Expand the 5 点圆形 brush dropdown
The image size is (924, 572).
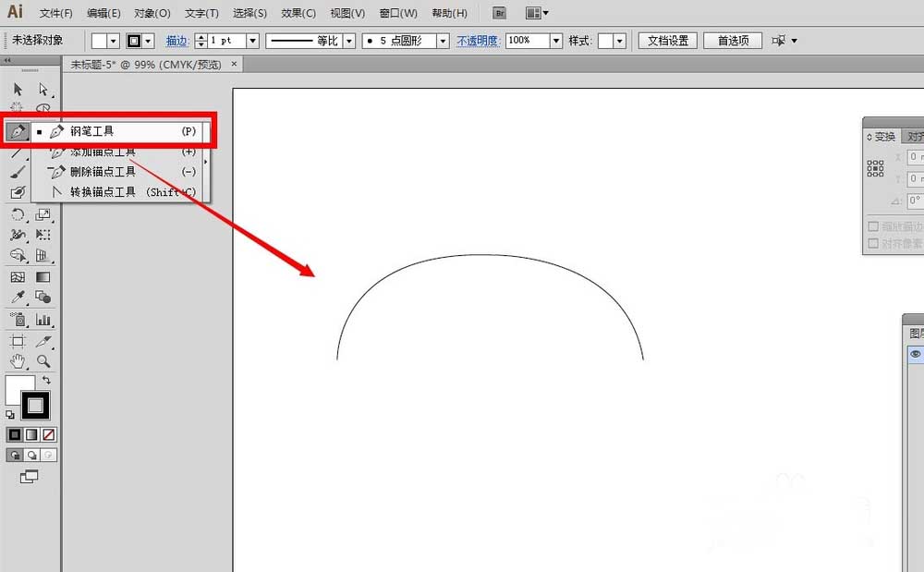[443, 41]
